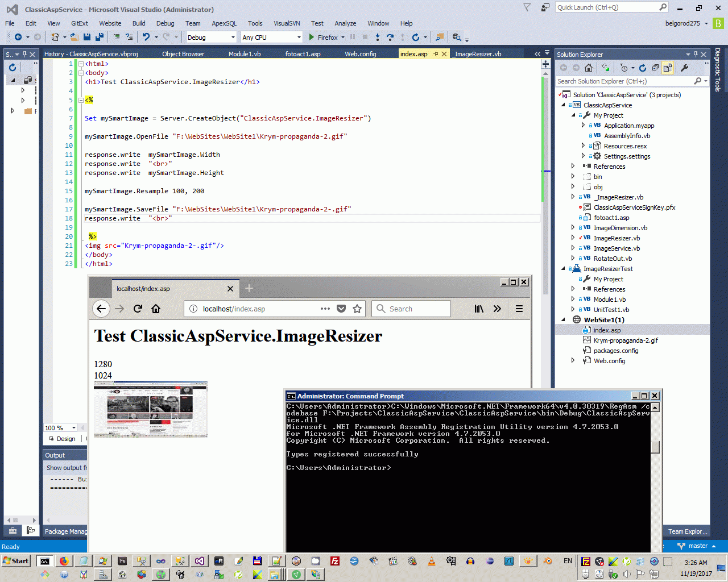
Task: Open the 100 % zoom dropdown
Action: point(73,427)
